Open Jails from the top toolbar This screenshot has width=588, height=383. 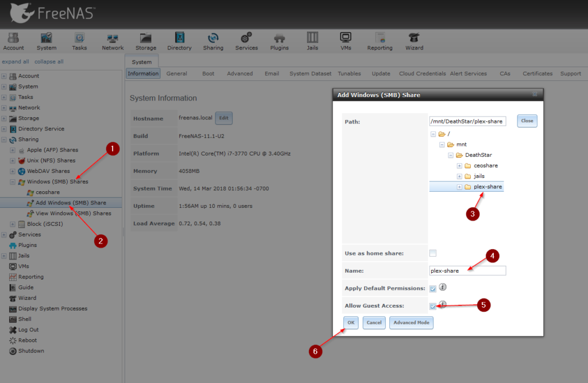(x=312, y=38)
